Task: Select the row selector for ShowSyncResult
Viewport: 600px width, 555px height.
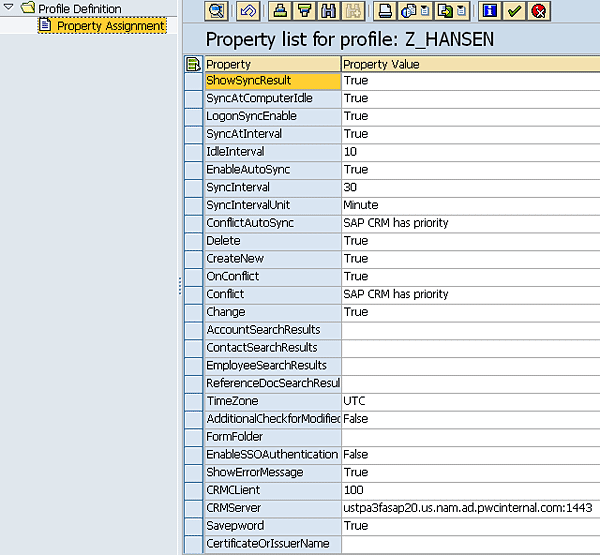Action: pos(193,81)
